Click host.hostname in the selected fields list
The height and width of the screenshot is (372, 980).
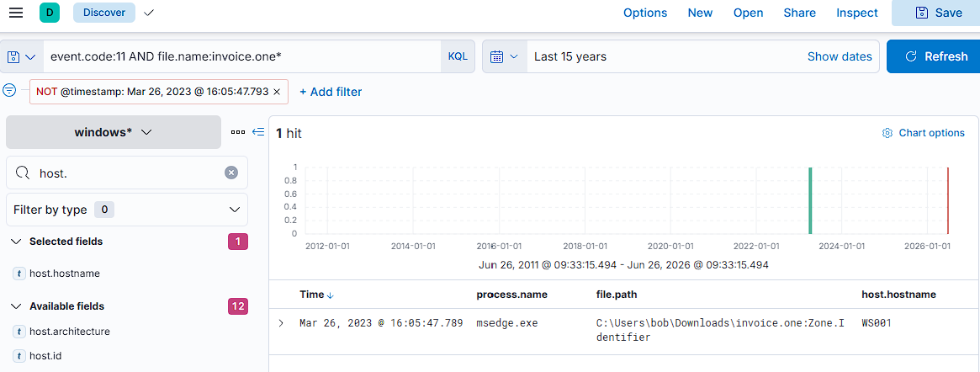point(65,274)
